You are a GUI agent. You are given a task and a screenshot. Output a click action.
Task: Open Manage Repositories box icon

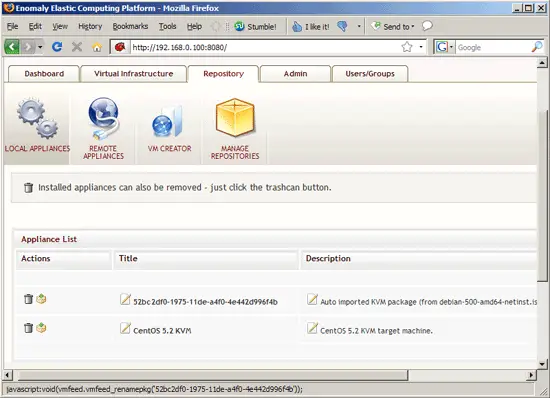point(235,117)
